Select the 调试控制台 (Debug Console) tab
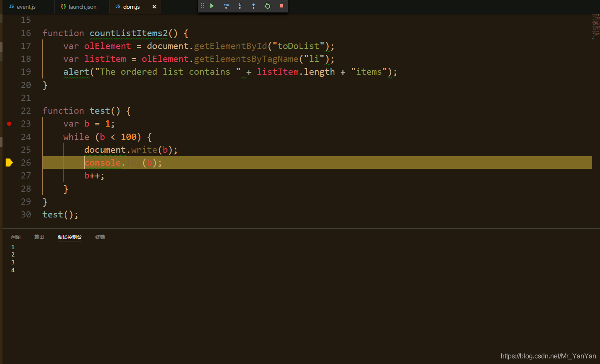Screen dimensions: 600x364 (69, 237)
